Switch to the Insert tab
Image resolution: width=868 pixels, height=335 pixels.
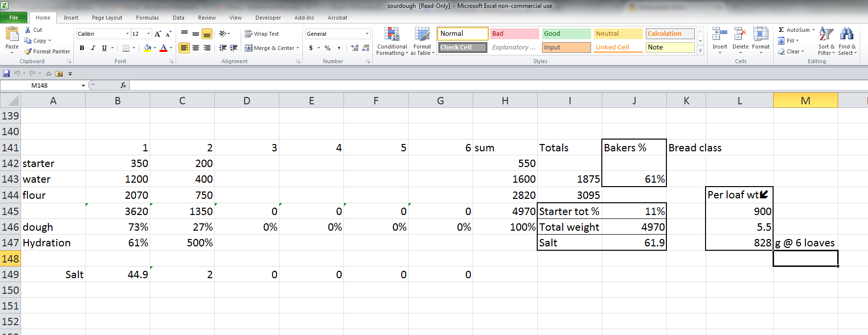(71, 18)
